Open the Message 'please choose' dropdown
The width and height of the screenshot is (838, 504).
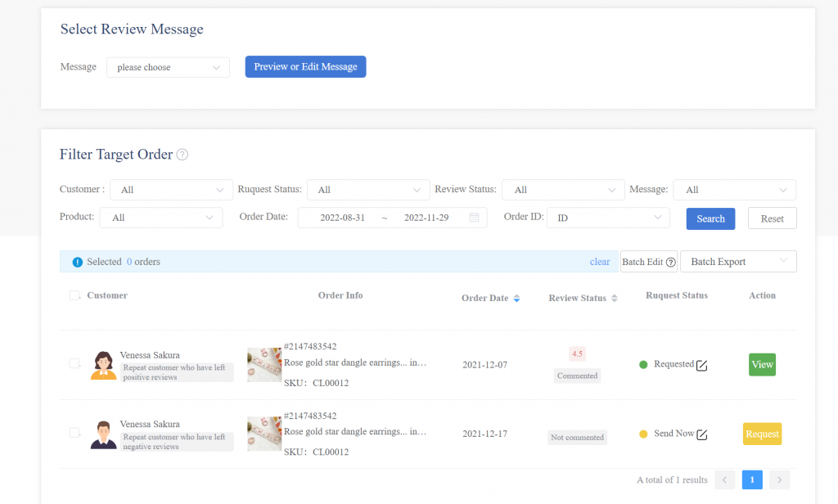168,67
